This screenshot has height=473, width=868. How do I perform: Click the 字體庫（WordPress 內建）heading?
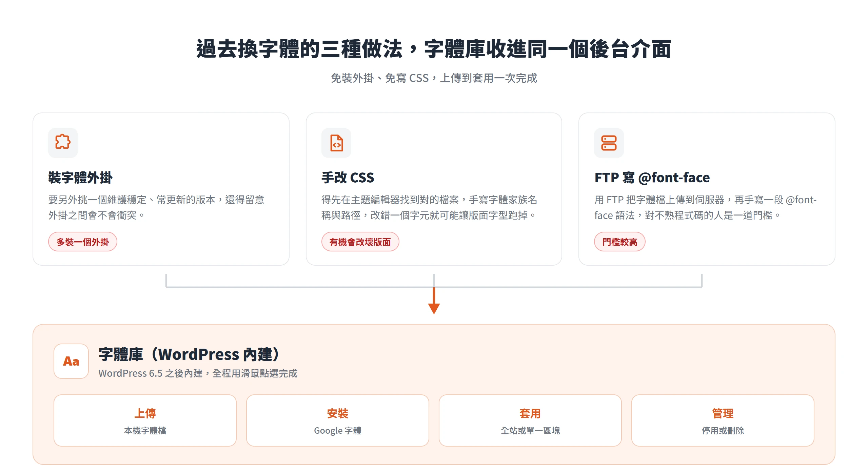click(x=189, y=354)
